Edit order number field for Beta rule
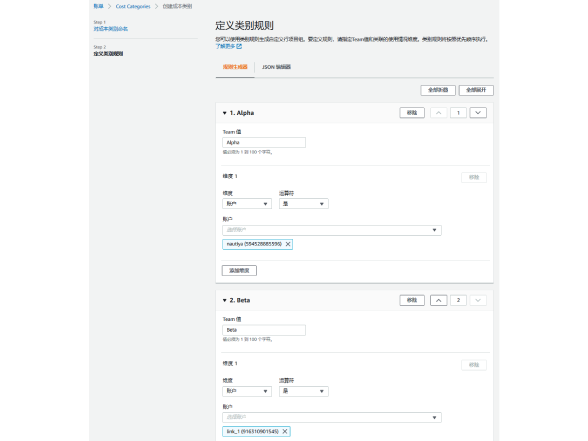Screen dimensions: 588x441 pyautogui.click(x=458, y=300)
